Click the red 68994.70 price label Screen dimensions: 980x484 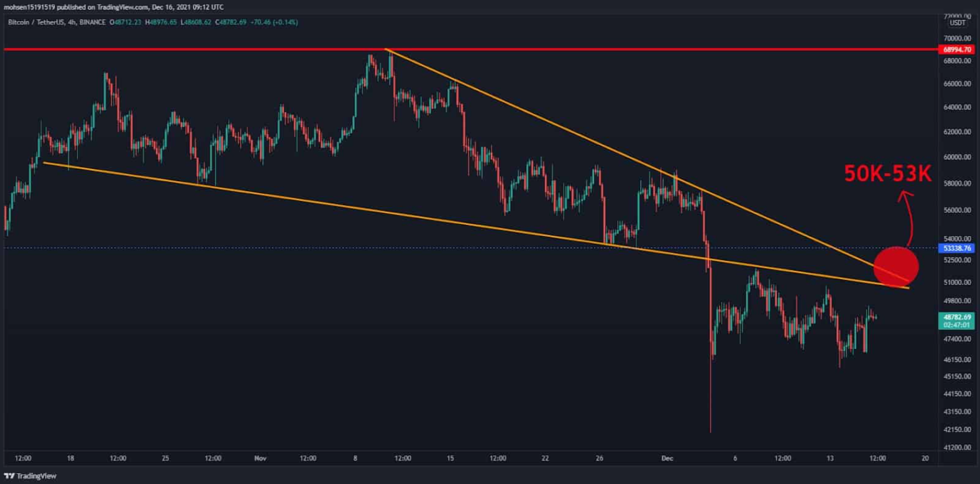point(957,50)
